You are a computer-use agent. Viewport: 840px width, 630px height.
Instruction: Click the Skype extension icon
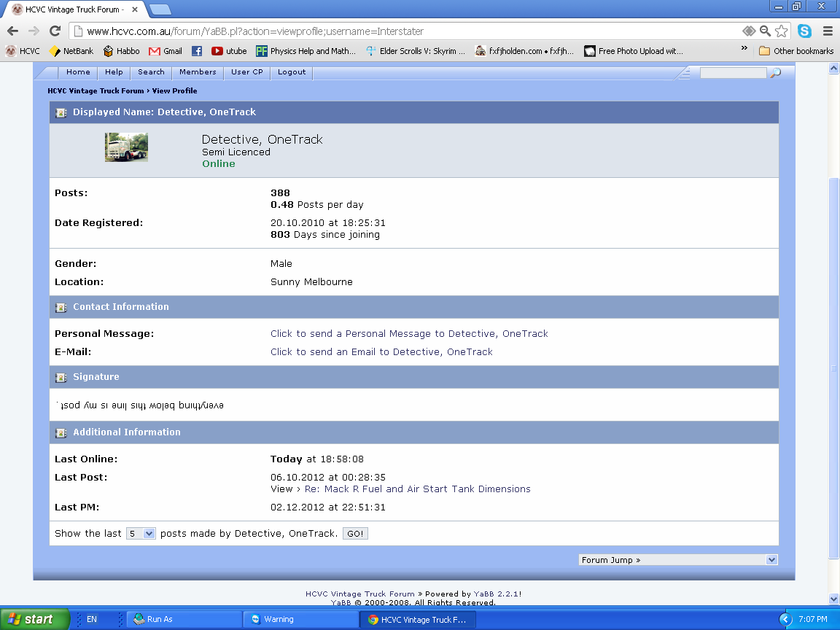point(804,31)
